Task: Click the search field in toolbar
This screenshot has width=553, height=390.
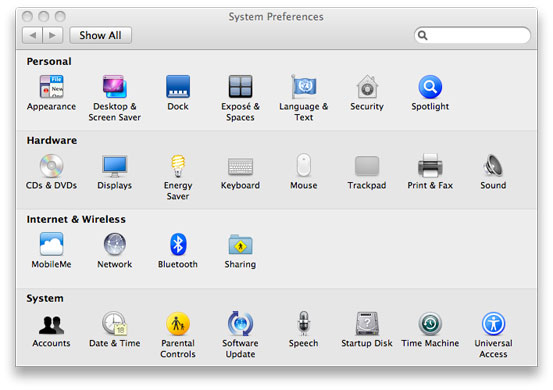Action: [x=472, y=35]
